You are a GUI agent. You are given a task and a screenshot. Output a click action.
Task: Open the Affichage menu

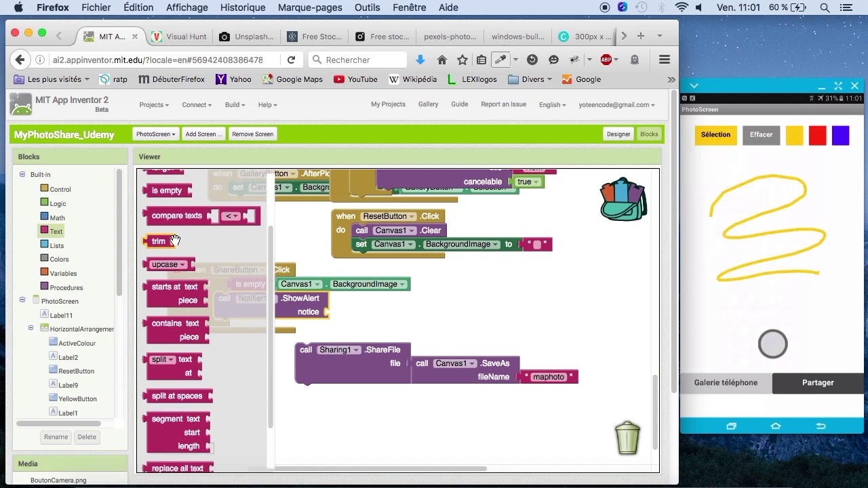pos(187,7)
